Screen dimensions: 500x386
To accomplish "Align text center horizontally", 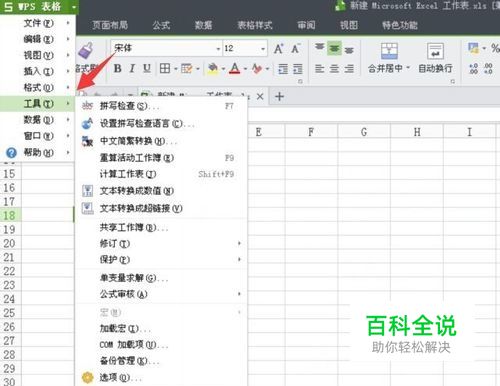I will point(334,69).
